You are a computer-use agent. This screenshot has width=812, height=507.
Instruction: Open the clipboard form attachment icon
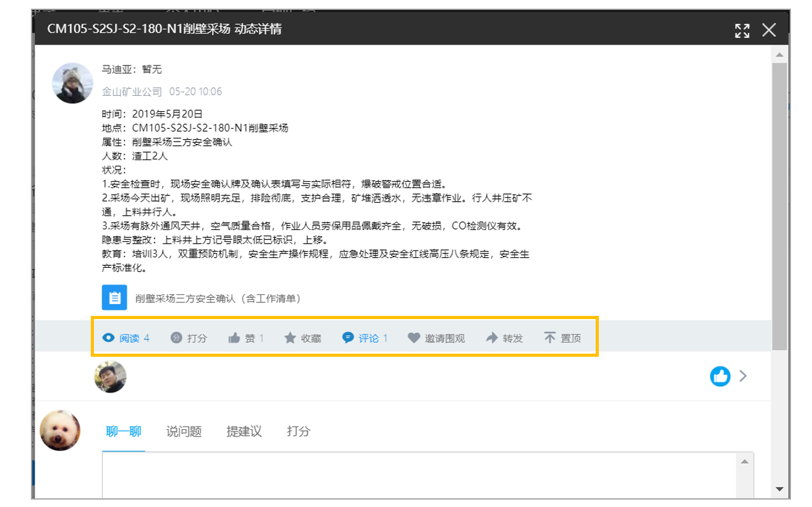point(114,297)
